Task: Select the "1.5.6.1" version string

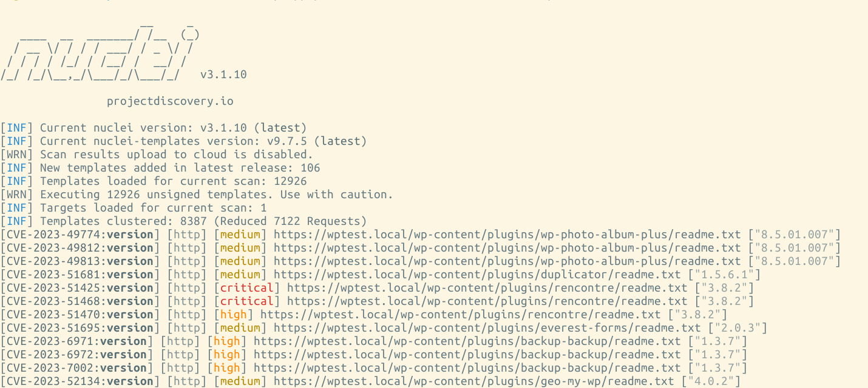Action: click(x=724, y=275)
